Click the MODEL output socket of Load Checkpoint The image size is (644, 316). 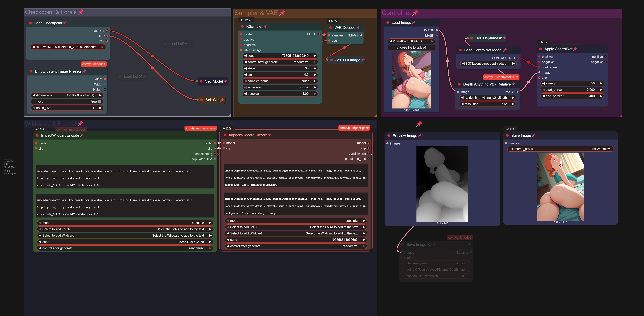coord(107,31)
